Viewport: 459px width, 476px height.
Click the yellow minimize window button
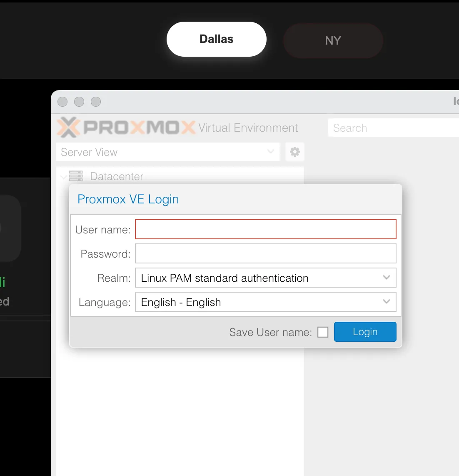tap(79, 101)
